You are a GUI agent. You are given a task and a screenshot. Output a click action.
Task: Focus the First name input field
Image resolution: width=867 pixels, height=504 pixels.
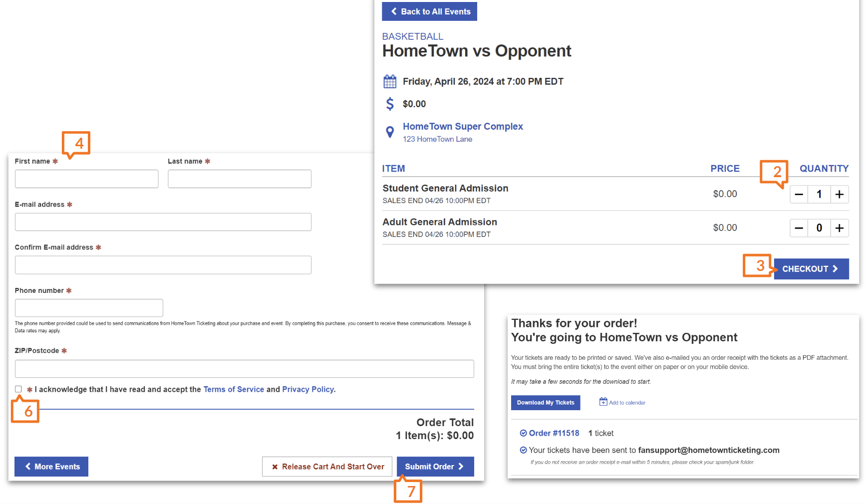coord(86,179)
